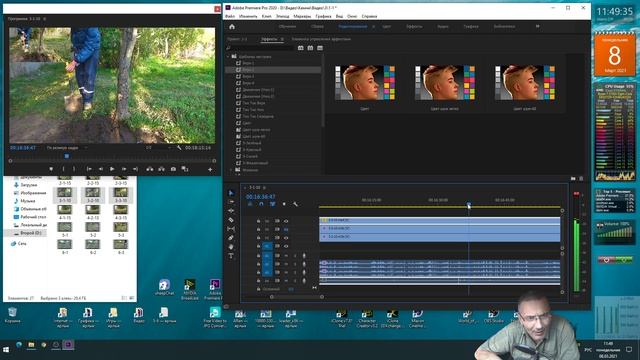This screenshot has width=640, height=360.
Task: Switch to the 'Аудио' workspace tab
Action: (x=442, y=27)
